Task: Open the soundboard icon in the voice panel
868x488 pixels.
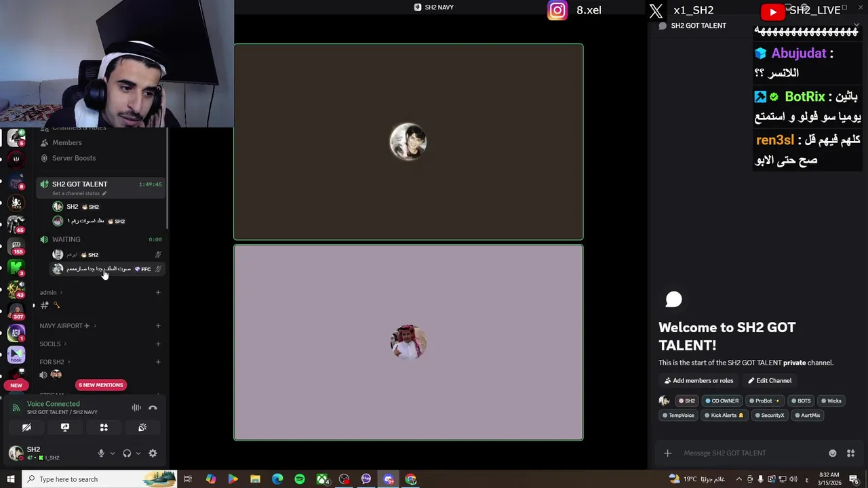Action: tap(142, 428)
